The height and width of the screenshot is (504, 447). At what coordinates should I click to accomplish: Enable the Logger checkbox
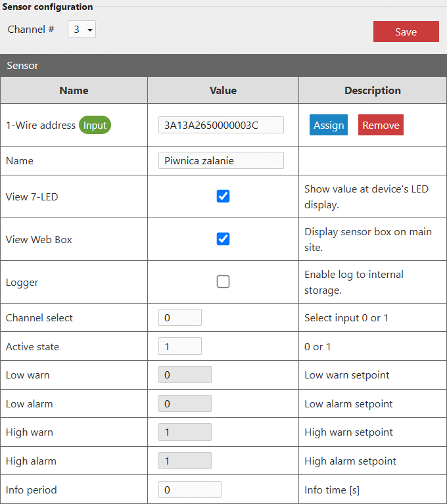tap(223, 282)
